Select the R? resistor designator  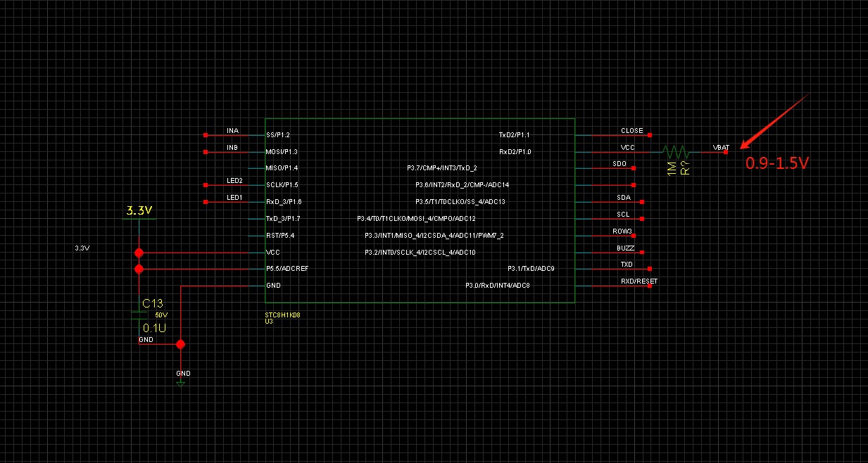pyautogui.click(x=686, y=167)
